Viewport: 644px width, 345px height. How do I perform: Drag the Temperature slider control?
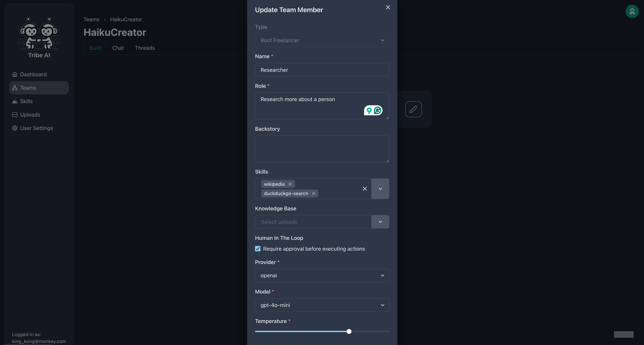(x=349, y=331)
